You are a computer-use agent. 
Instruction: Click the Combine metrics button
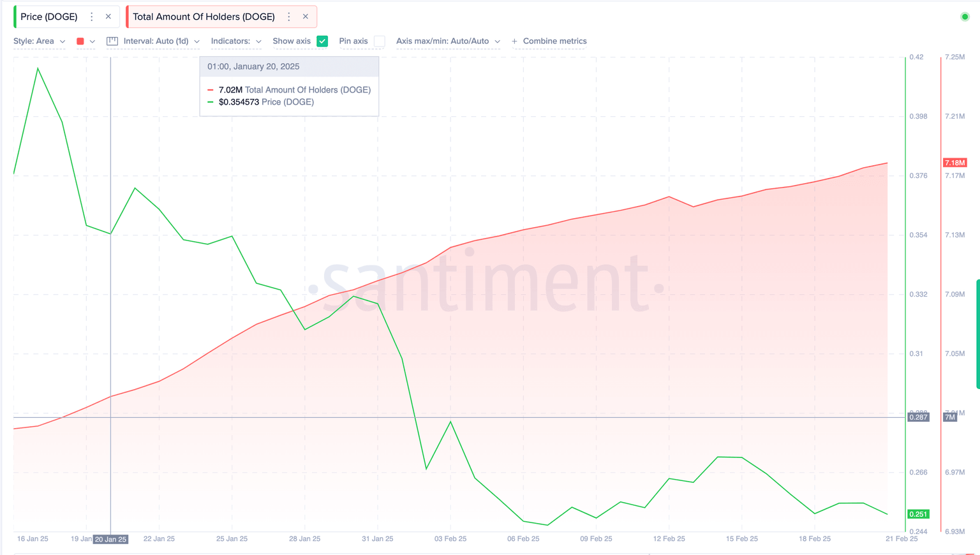coord(554,41)
